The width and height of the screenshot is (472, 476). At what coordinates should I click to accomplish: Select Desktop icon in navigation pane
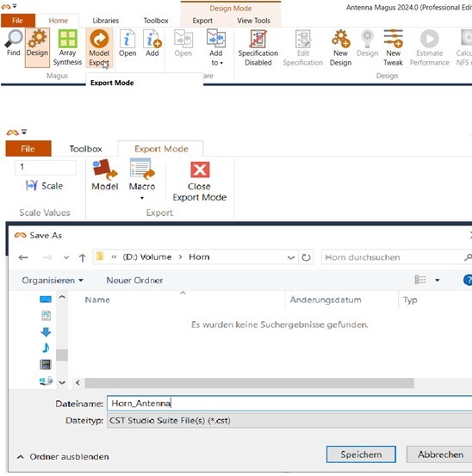(46, 300)
